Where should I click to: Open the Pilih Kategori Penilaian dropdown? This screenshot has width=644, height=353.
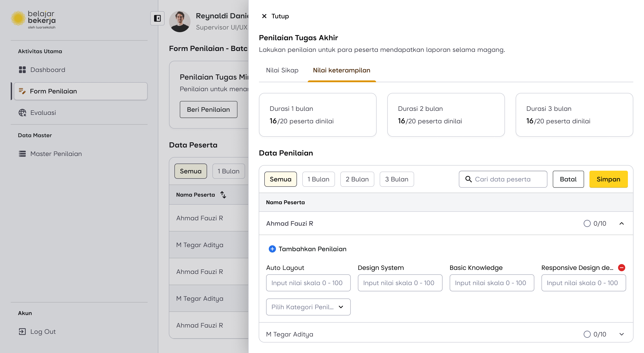coord(308,307)
